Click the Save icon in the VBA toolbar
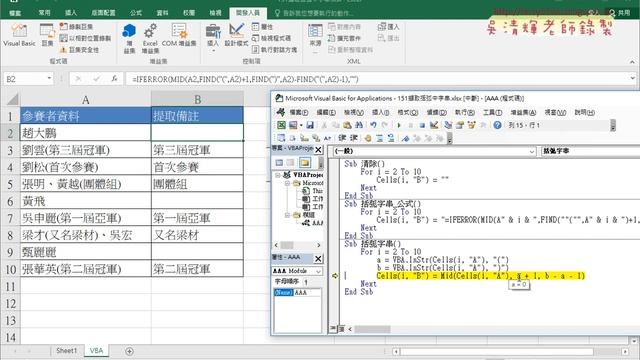This screenshot has height=360, width=640. [x=310, y=125]
